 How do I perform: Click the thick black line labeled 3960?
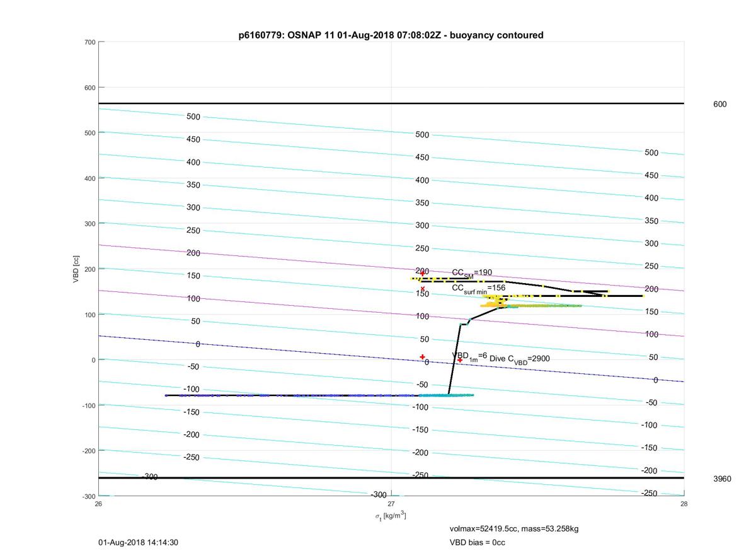click(391, 478)
